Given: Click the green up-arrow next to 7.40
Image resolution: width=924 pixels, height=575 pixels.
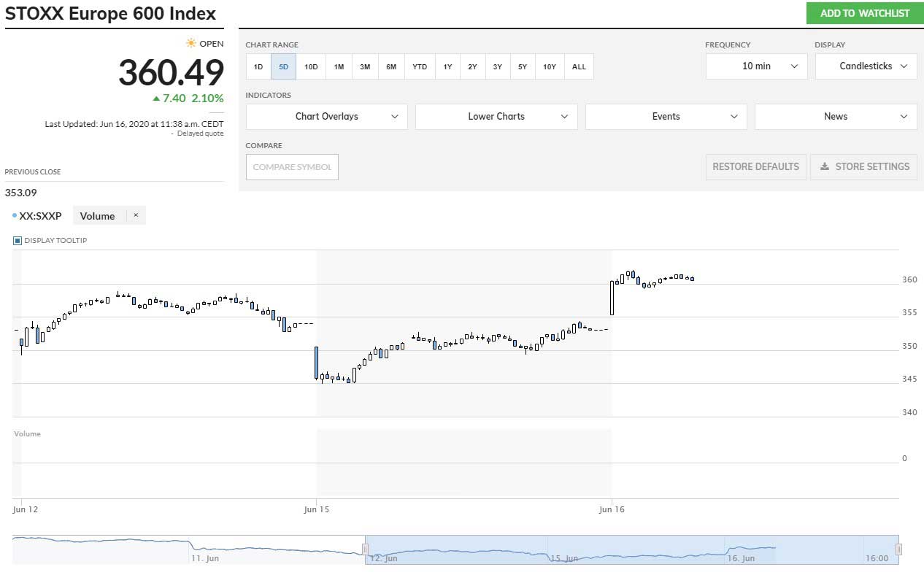Looking at the screenshot, I should point(156,98).
